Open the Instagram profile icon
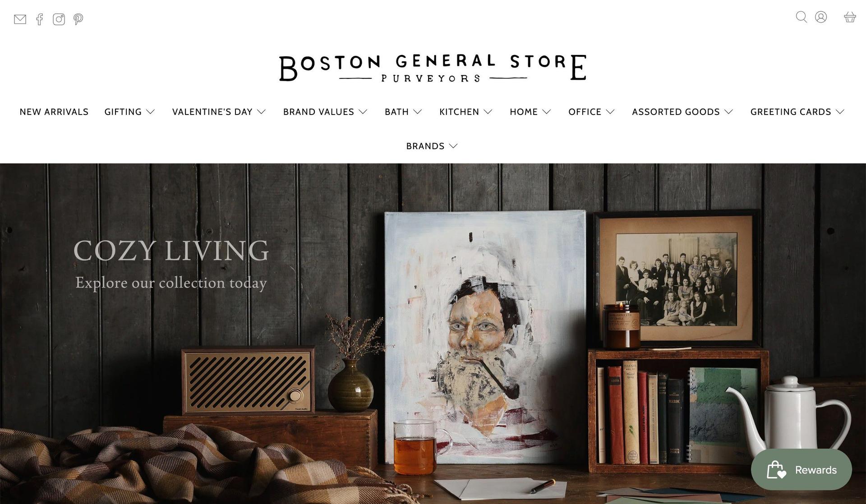 click(x=59, y=19)
